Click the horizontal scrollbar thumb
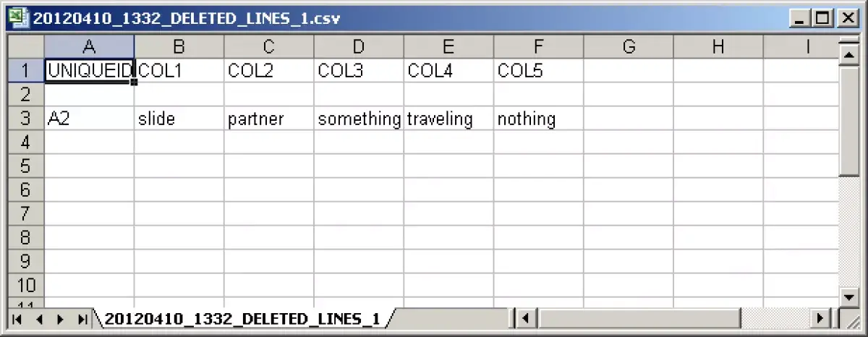Image resolution: width=868 pixels, height=337 pixels. click(x=638, y=317)
